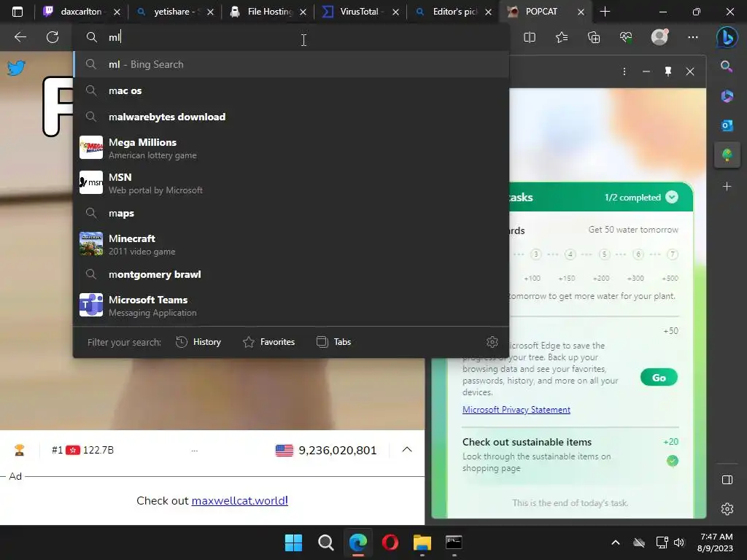This screenshot has height=560, width=747.
Task: Expand the leaderboard up chevron
Action: [407, 449]
